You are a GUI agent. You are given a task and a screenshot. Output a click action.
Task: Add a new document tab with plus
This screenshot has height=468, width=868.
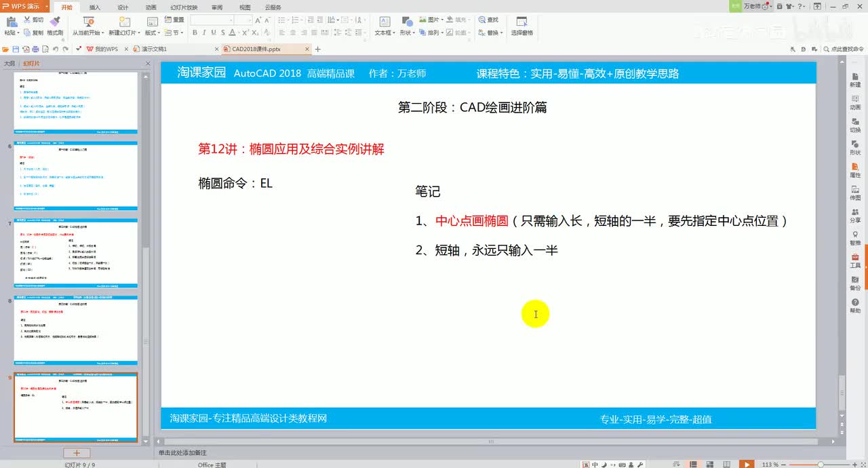tap(318, 49)
